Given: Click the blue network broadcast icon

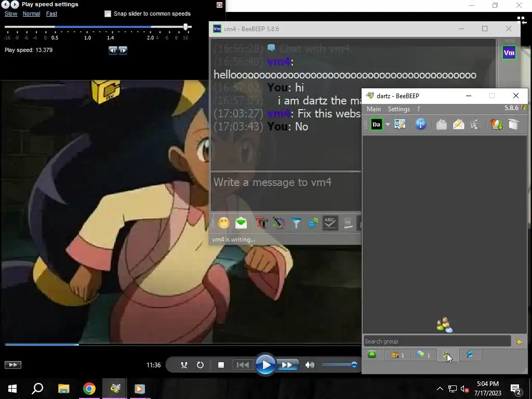Looking at the screenshot, I should (x=421, y=124).
